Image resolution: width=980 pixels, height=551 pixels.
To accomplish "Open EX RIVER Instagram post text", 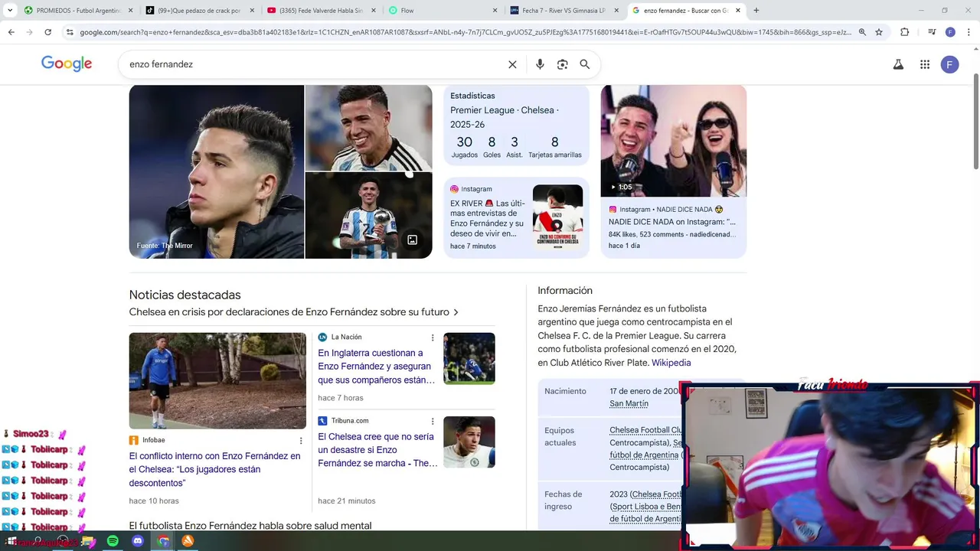I will 488,218.
